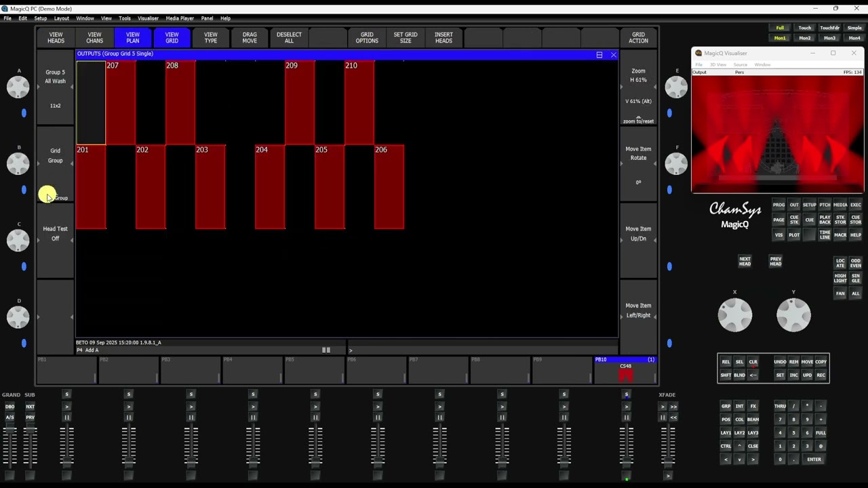Click the GRAND master fader
868x488 pixels.
click(9, 447)
